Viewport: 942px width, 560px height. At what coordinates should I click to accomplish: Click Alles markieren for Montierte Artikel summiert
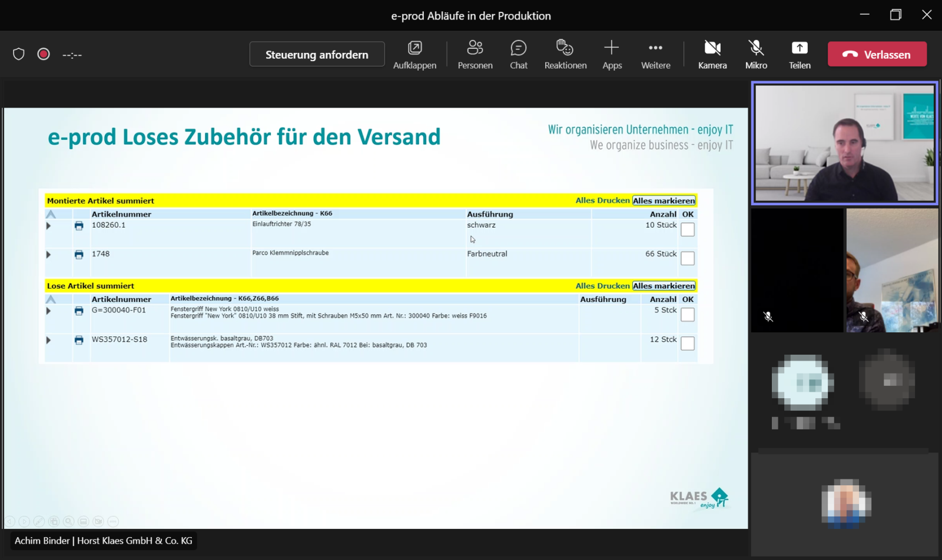[664, 201]
